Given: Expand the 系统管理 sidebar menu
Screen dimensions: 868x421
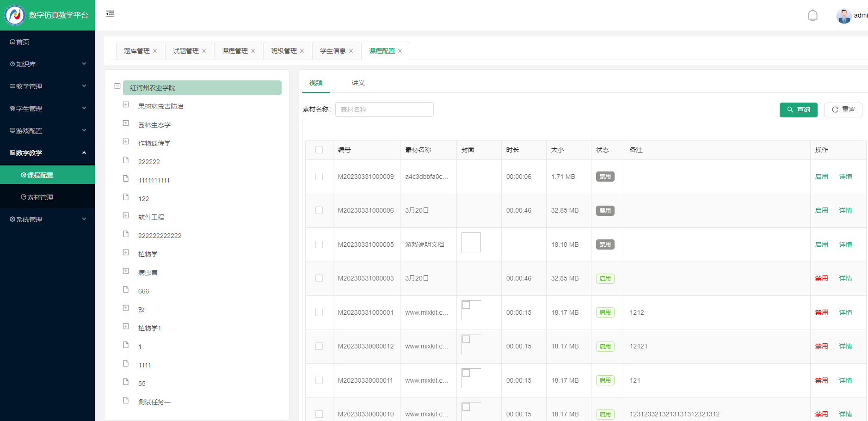Looking at the screenshot, I should (x=47, y=220).
